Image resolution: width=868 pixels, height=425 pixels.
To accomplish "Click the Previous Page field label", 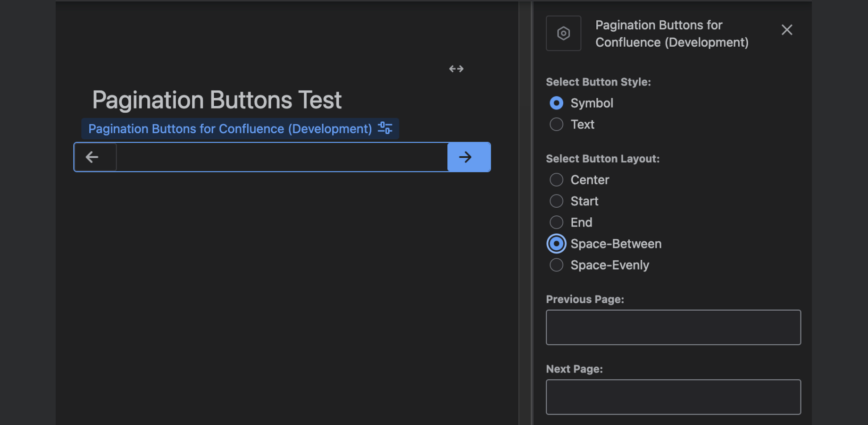I will click(585, 299).
